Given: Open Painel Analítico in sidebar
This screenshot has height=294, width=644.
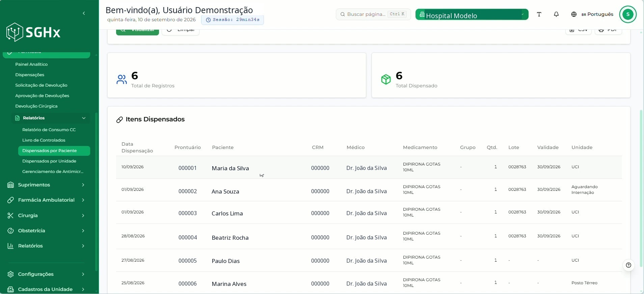Looking at the screenshot, I should pyautogui.click(x=31, y=64).
